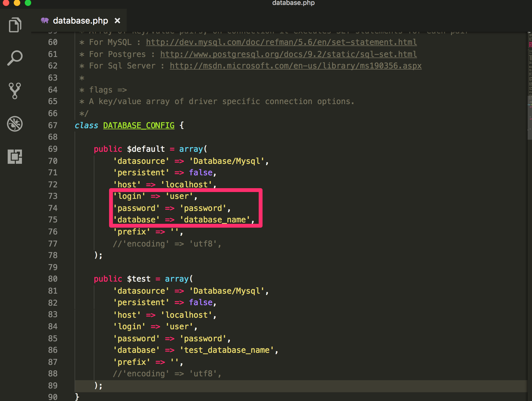Open the Debug panel
The height and width of the screenshot is (401, 532).
point(15,124)
